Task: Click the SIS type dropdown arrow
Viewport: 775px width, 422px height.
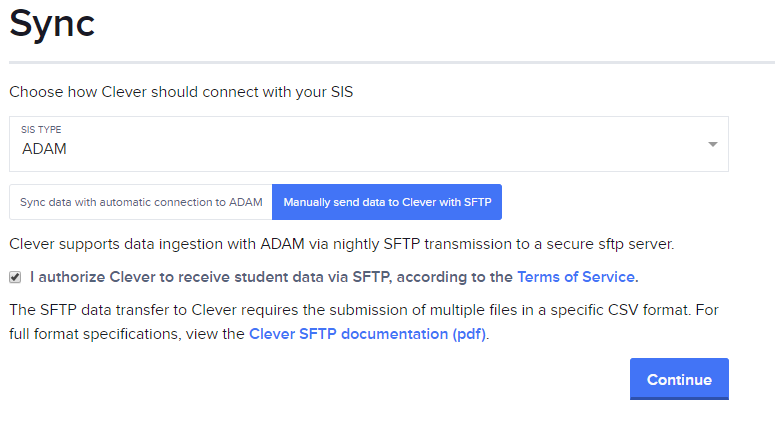Action: (712, 144)
